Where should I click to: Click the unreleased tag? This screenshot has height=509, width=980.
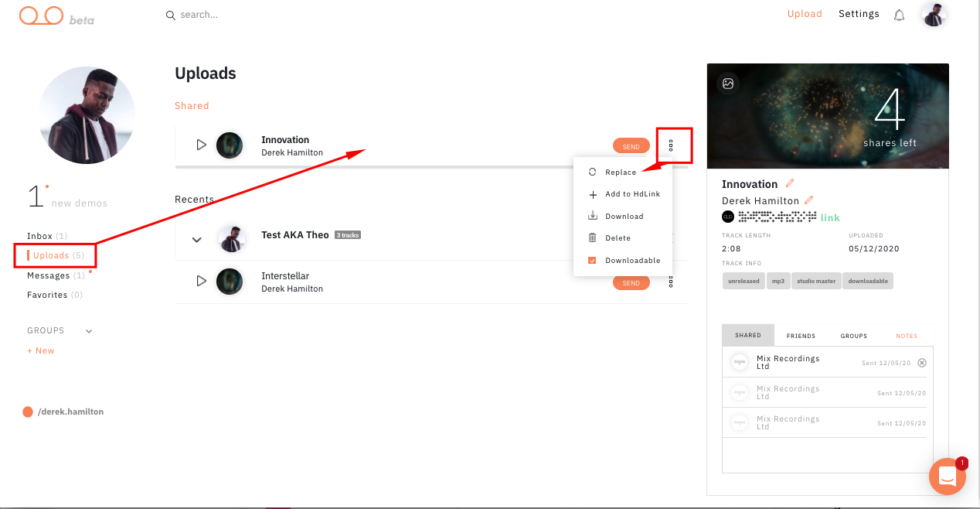click(x=744, y=281)
